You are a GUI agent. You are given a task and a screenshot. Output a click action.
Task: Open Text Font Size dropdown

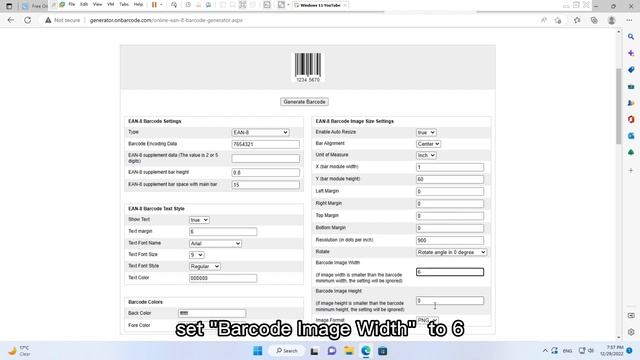(196, 255)
